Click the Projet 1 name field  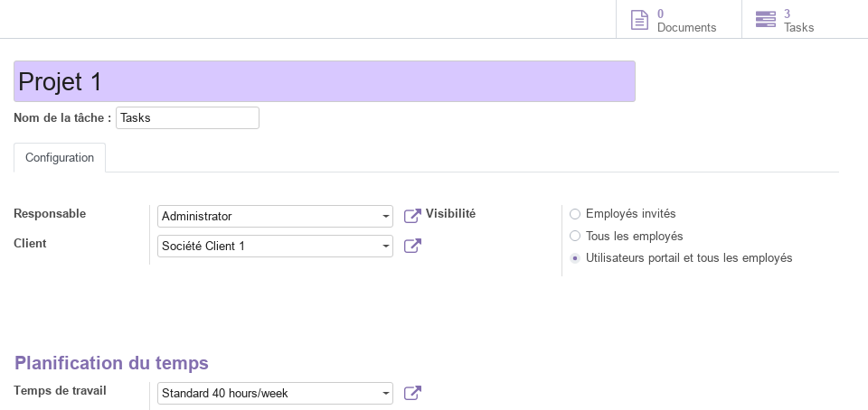(x=325, y=81)
